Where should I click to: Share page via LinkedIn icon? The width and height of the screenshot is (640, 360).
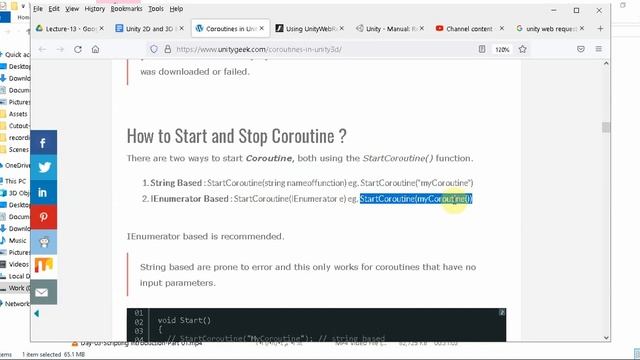(x=43, y=192)
